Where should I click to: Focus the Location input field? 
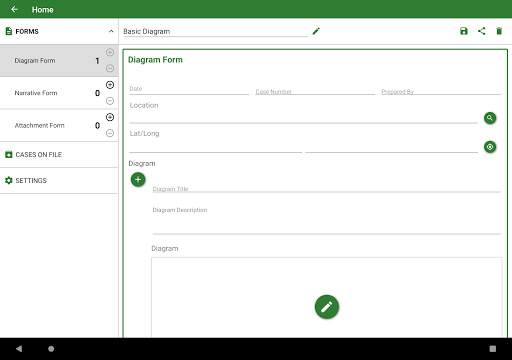303,118
